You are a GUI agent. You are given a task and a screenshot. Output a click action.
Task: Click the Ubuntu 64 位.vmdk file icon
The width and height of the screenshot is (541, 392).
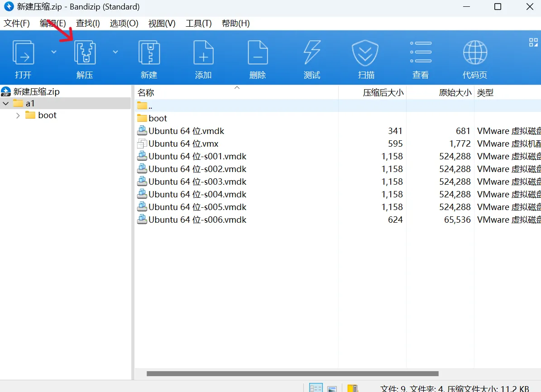pyautogui.click(x=142, y=131)
